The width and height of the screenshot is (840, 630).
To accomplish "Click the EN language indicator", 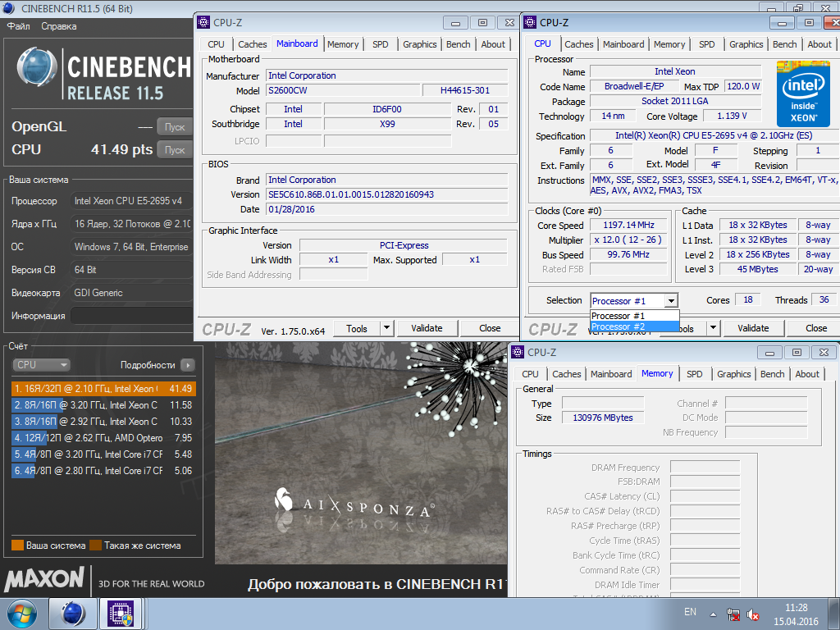I will tap(690, 612).
